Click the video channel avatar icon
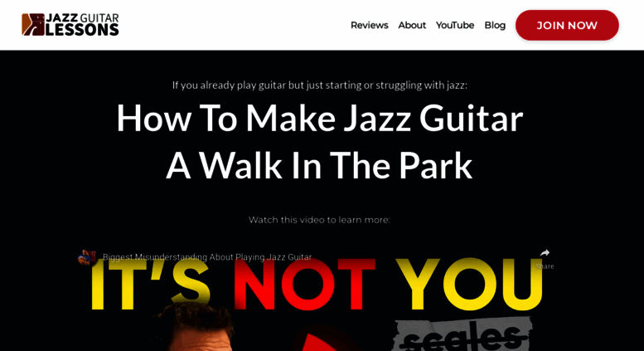The image size is (644, 351). pyautogui.click(x=87, y=257)
